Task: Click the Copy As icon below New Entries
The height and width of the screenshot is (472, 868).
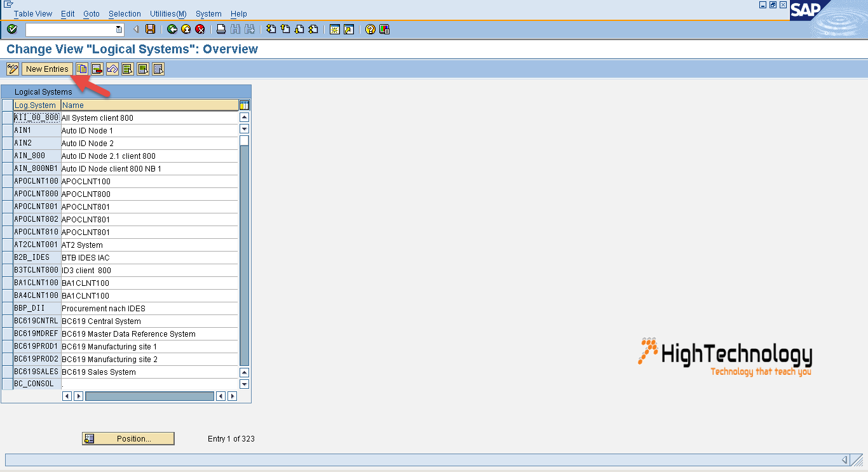Action: 81,68
